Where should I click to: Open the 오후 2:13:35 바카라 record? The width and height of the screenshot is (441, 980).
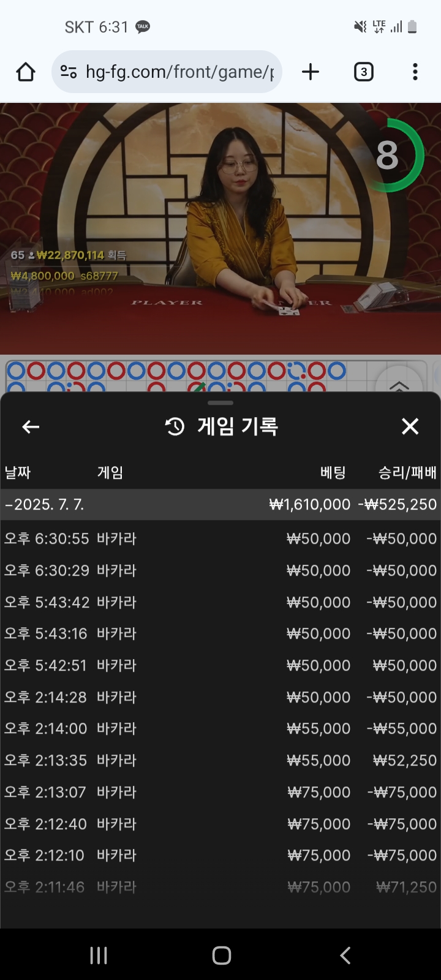(x=221, y=760)
